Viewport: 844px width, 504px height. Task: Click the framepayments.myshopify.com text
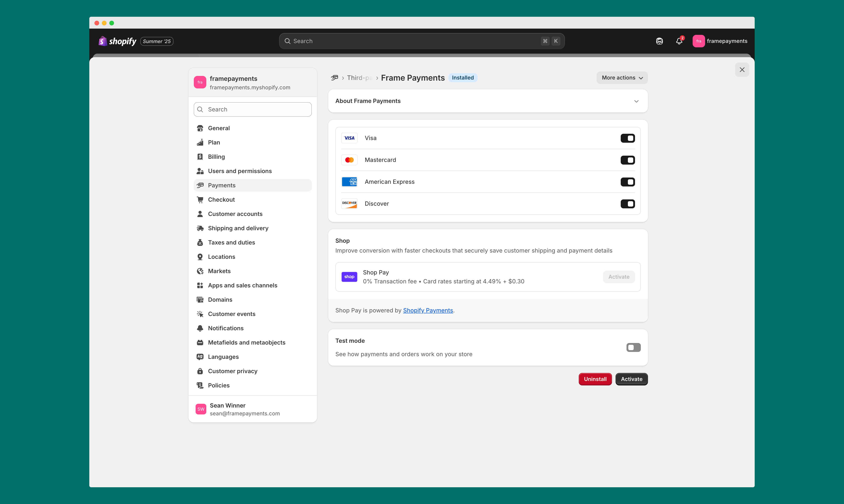pyautogui.click(x=250, y=88)
